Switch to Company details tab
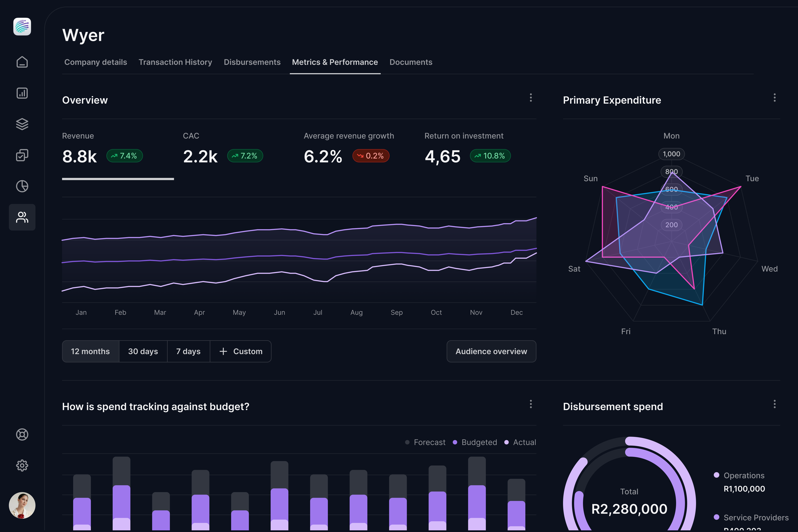The image size is (798, 532). coord(96,62)
